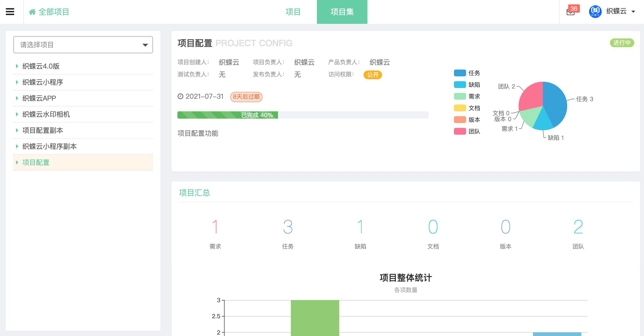Screen dimensions: 644x336
Task: Expand the 织蝶云小程序 tree arrow
Action: tap(17, 82)
